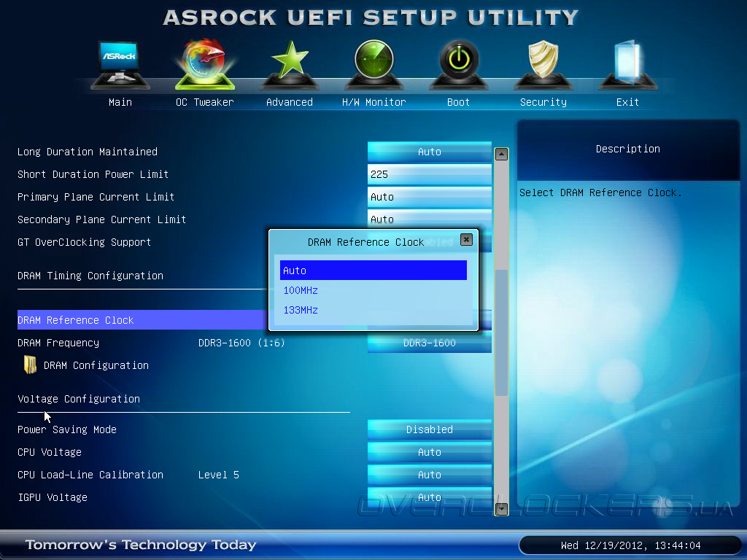The width and height of the screenshot is (747, 560).
Task: Open the Boot tab label
Action: (458, 102)
